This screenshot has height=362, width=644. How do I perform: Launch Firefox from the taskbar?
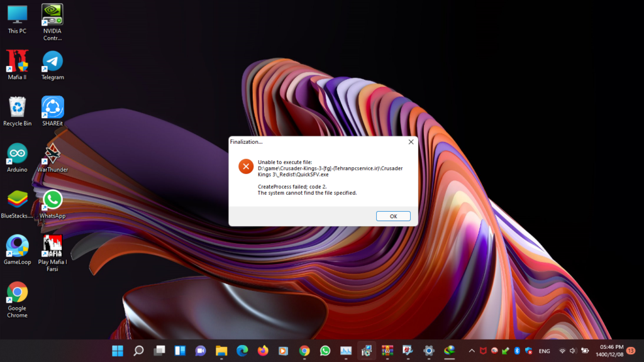(263, 351)
